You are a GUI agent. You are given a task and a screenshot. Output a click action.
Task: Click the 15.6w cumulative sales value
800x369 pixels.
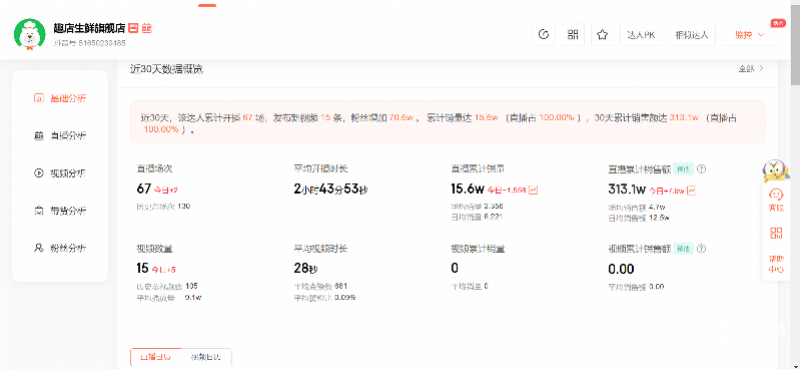tap(467, 189)
